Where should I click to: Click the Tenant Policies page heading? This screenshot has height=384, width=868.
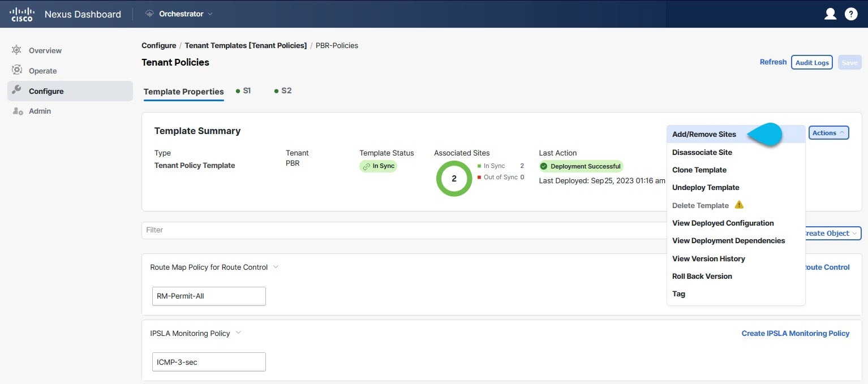point(175,62)
